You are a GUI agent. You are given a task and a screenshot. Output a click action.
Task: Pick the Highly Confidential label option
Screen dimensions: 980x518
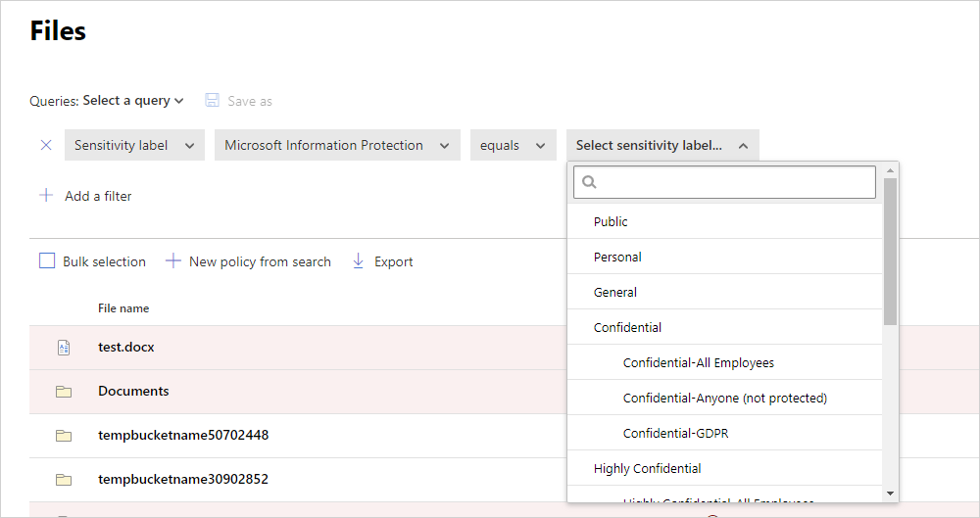[647, 468]
